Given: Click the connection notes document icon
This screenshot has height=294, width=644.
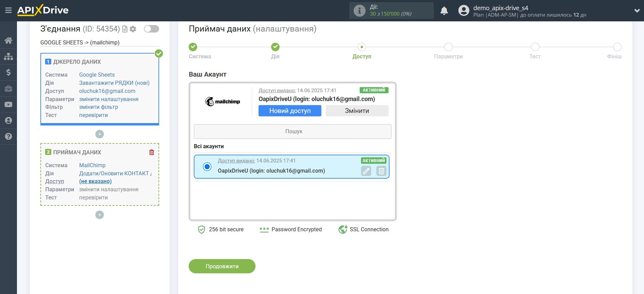Looking at the screenshot, I should tap(125, 29).
